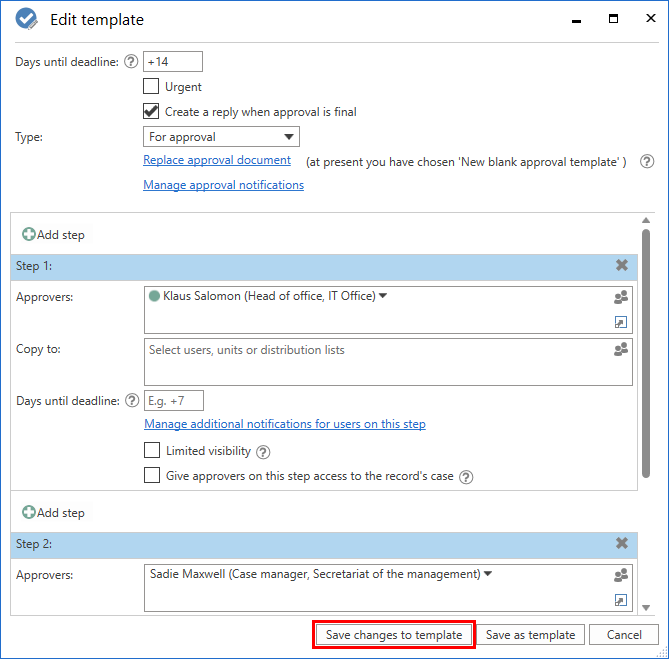
Task: Enable the Urgent checkbox
Action: click(151, 87)
